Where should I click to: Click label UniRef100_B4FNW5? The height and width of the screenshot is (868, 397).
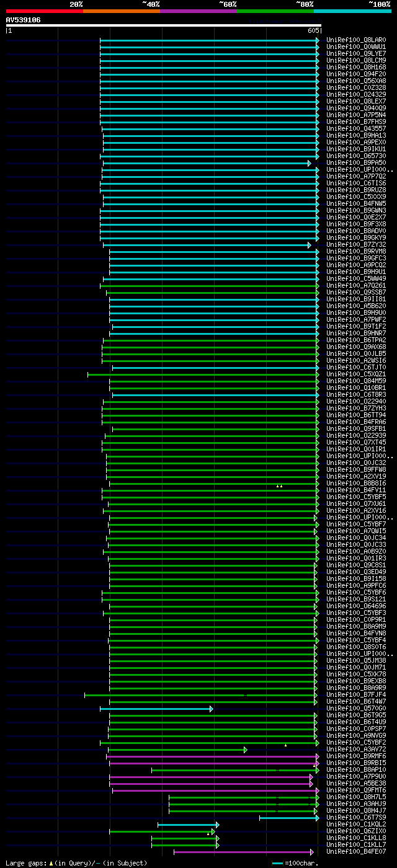tap(356, 204)
